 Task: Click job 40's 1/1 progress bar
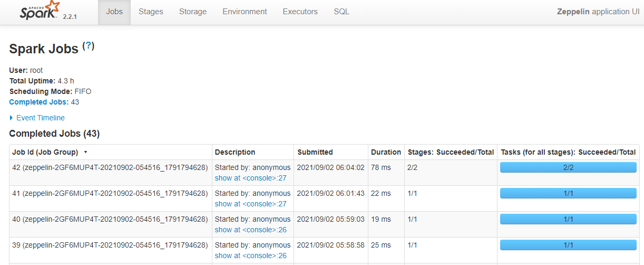pyautogui.click(x=568, y=219)
